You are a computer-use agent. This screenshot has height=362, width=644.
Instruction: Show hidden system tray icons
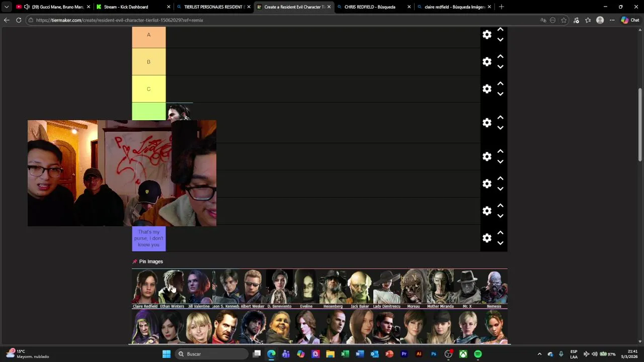pyautogui.click(x=539, y=354)
